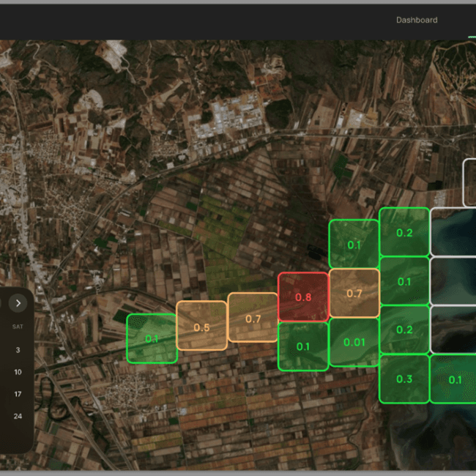Select the red 0.8 map tile
The image size is (476, 476).
pos(303,297)
